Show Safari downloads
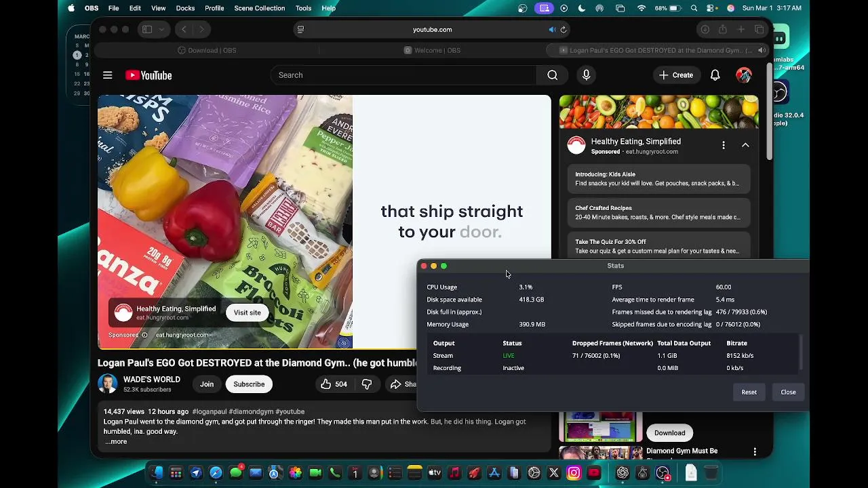 705,30
